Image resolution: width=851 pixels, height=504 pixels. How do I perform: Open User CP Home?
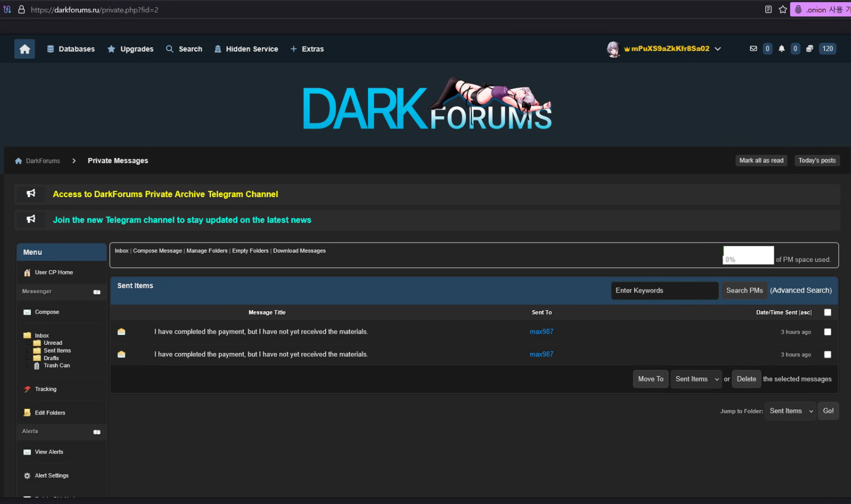coord(54,272)
